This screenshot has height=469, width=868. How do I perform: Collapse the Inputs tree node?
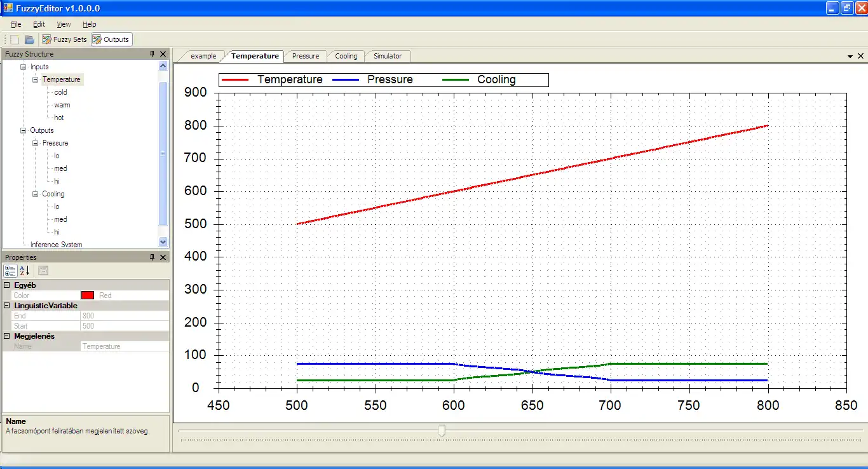[24, 67]
